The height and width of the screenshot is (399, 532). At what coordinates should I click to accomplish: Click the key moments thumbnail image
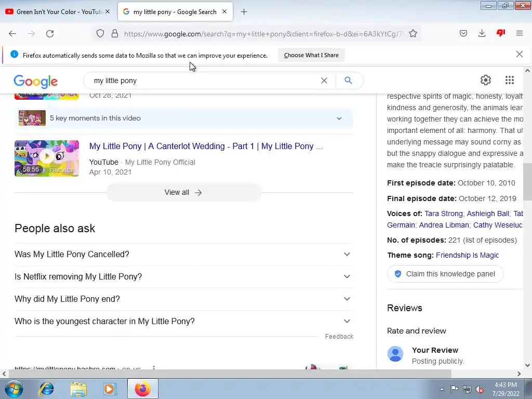click(32, 118)
